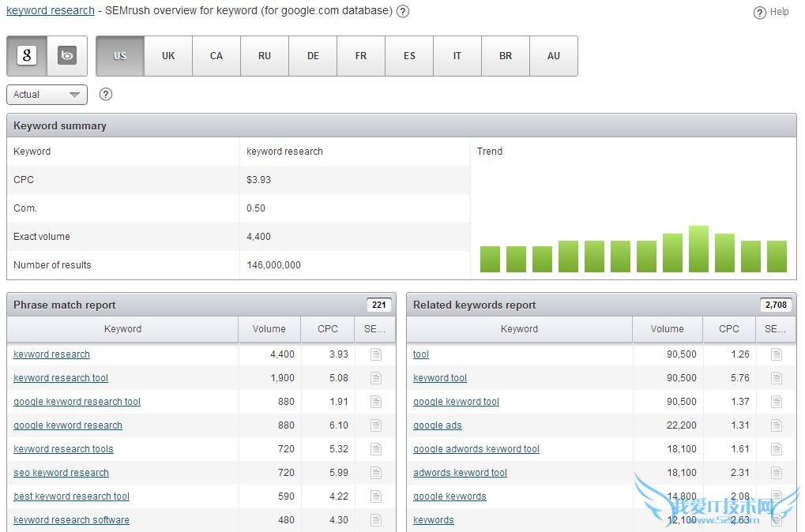Click the question mark next to Actual dropdown

pos(106,95)
